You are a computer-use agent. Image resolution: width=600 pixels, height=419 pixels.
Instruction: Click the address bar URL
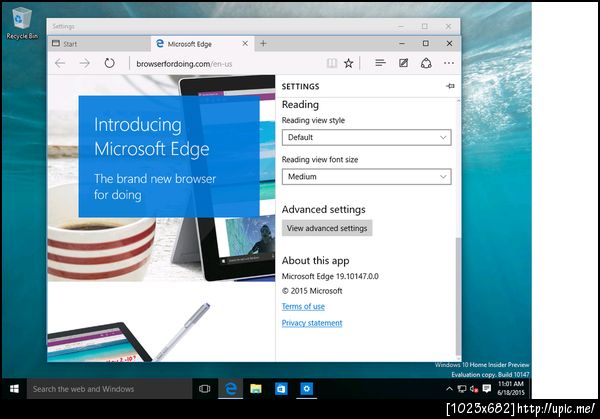pos(184,64)
